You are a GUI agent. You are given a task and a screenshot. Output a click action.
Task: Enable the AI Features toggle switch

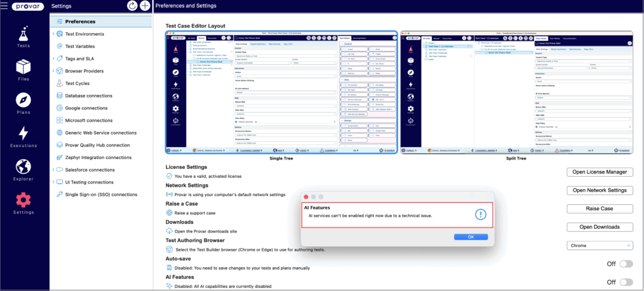click(x=626, y=283)
